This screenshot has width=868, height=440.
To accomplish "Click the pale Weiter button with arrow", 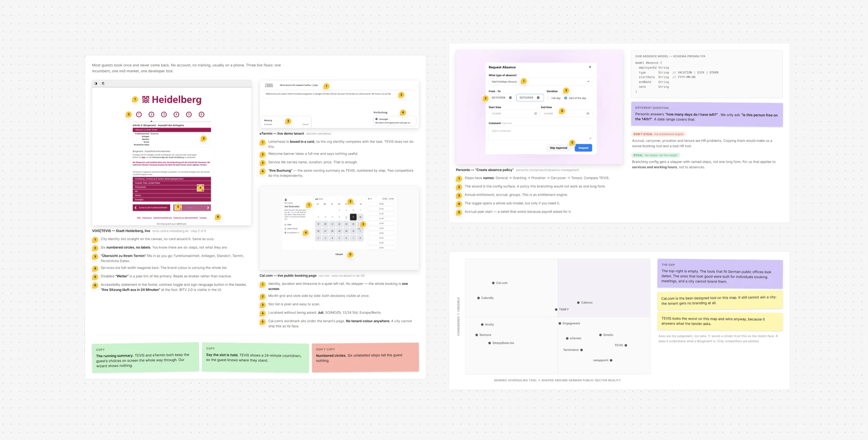I will point(192,208).
